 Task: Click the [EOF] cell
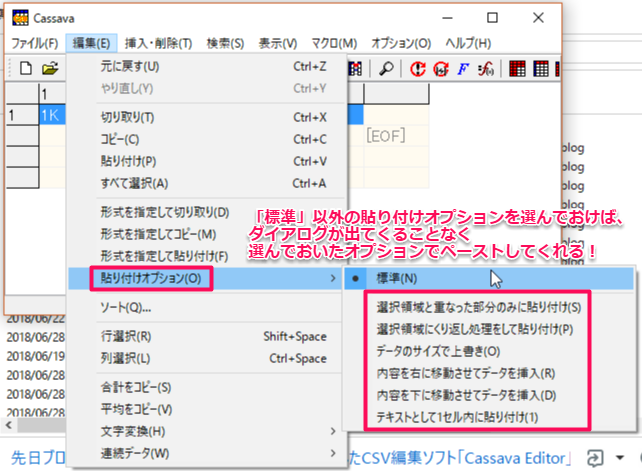pyautogui.click(x=396, y=136)
